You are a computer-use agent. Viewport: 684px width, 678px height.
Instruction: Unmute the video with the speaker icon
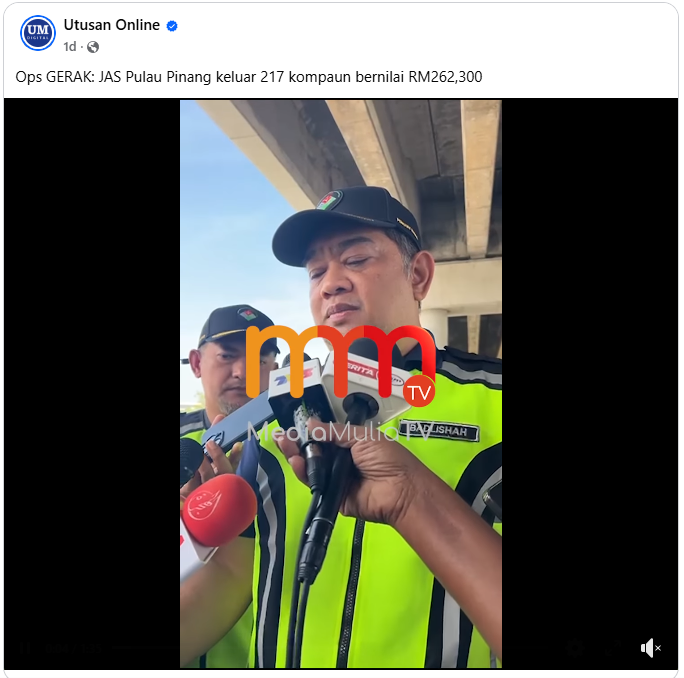[x=650, y=648]
